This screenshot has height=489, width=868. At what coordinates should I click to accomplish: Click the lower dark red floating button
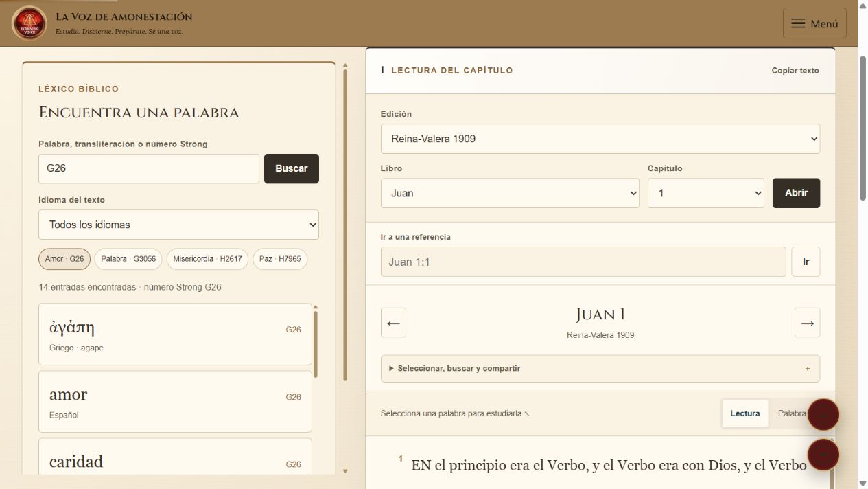click(823, 454)
